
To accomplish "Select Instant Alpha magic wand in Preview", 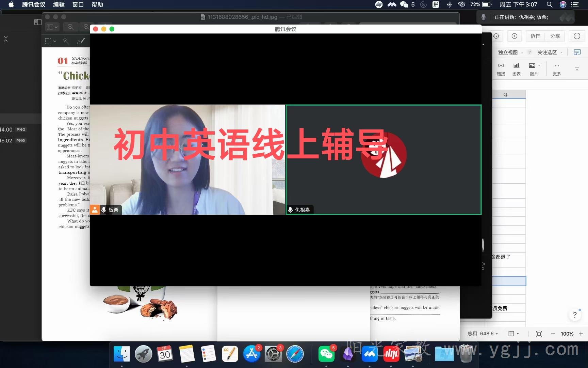I will (x=66, y=41).
